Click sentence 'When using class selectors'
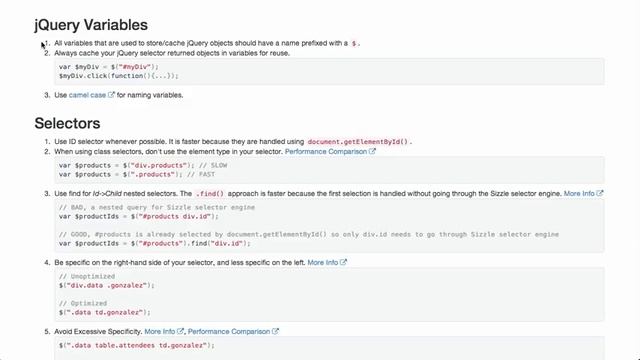 click(x=168, y=151)
